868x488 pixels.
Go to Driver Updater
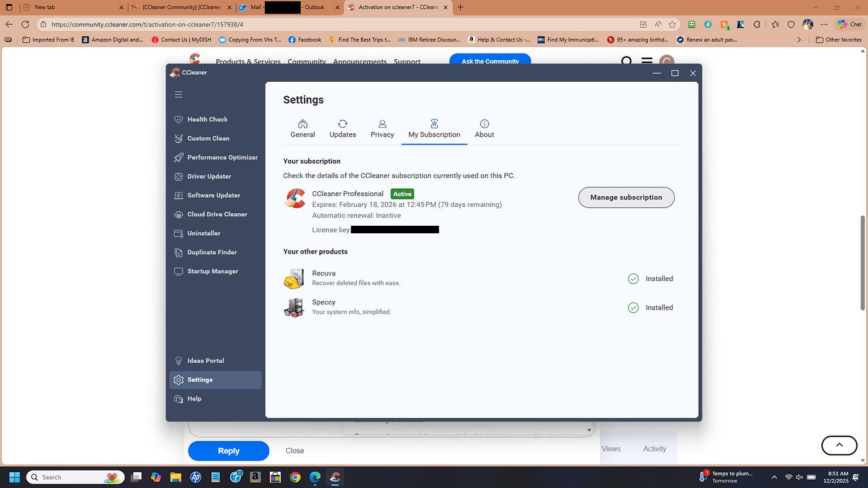tap(209, 176)
